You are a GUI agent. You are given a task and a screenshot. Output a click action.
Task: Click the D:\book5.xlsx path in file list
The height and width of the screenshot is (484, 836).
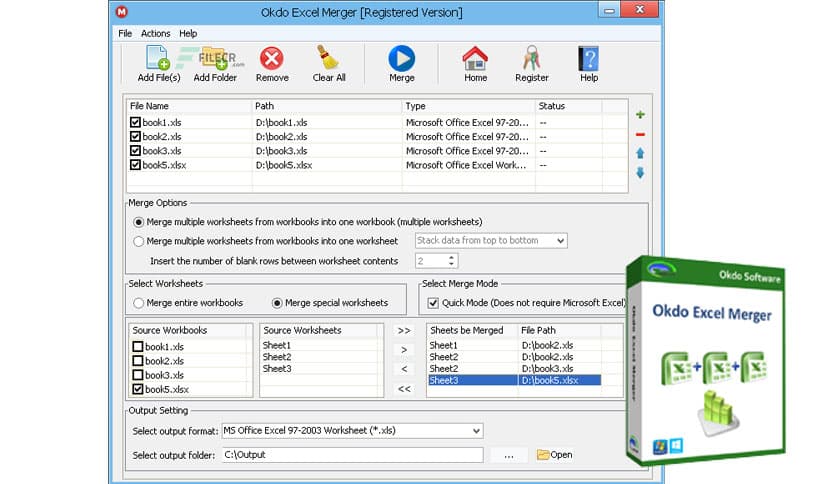[284, 165]
